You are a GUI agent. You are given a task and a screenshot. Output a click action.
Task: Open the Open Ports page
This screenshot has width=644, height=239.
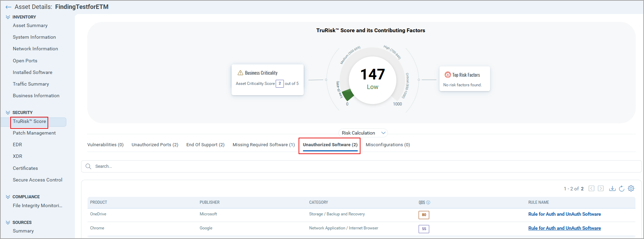coord(25,61)
